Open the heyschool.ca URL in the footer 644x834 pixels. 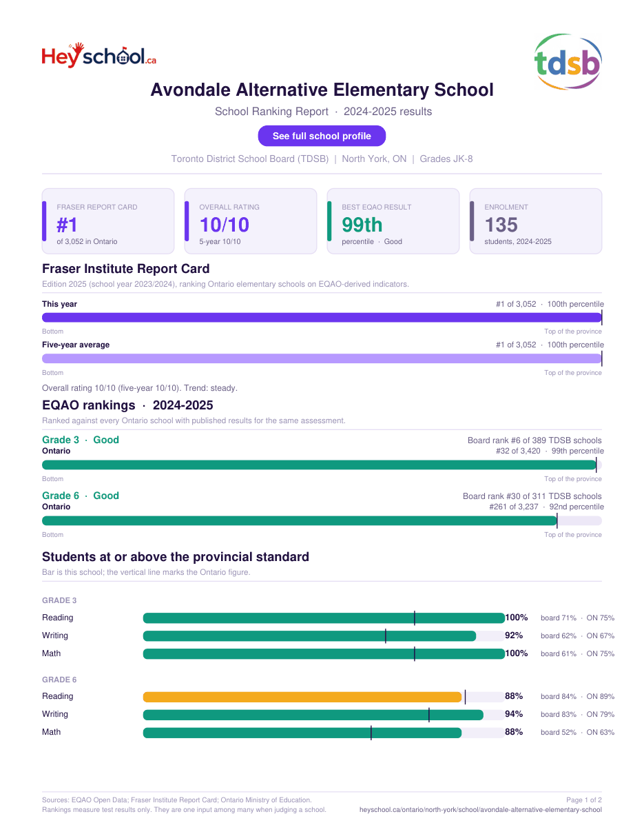coord(481,810)
